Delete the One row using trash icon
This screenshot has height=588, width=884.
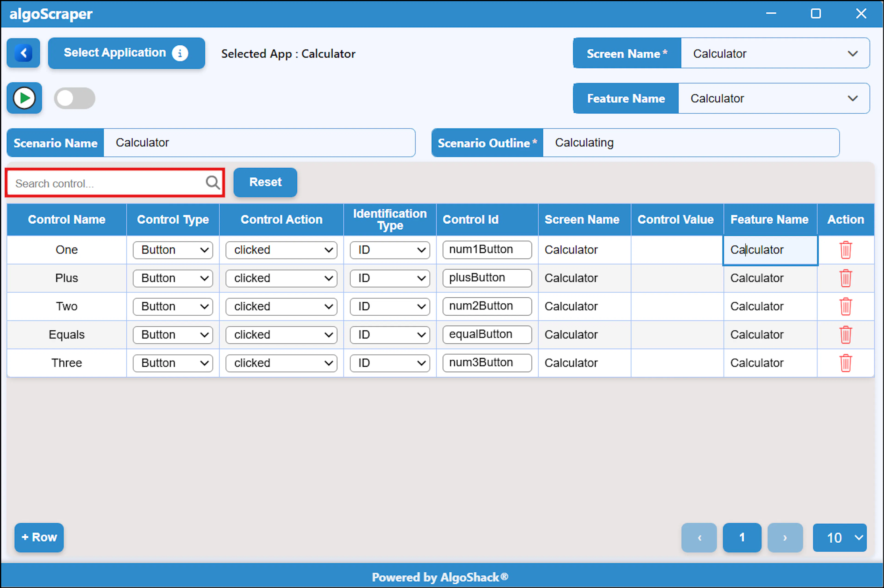pos(845,250)
